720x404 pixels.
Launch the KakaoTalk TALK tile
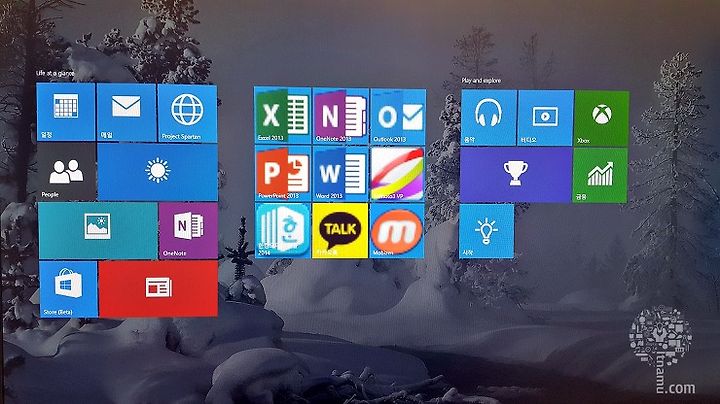(x=340, y=231)
